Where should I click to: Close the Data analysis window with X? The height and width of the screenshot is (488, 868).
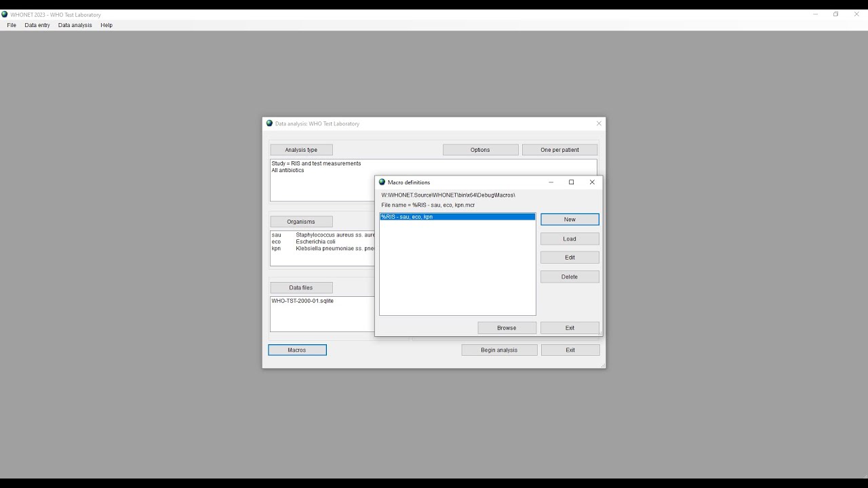599,123
